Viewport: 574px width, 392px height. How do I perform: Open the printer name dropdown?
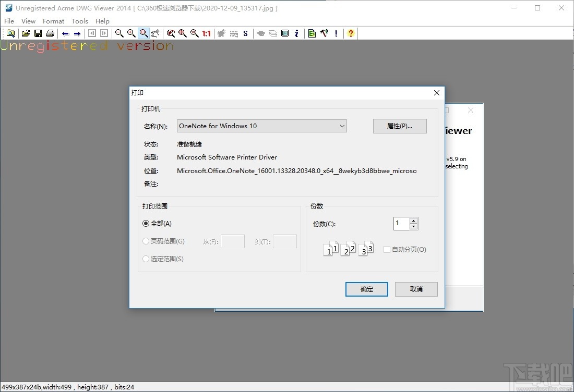click(x=342, y=126)
